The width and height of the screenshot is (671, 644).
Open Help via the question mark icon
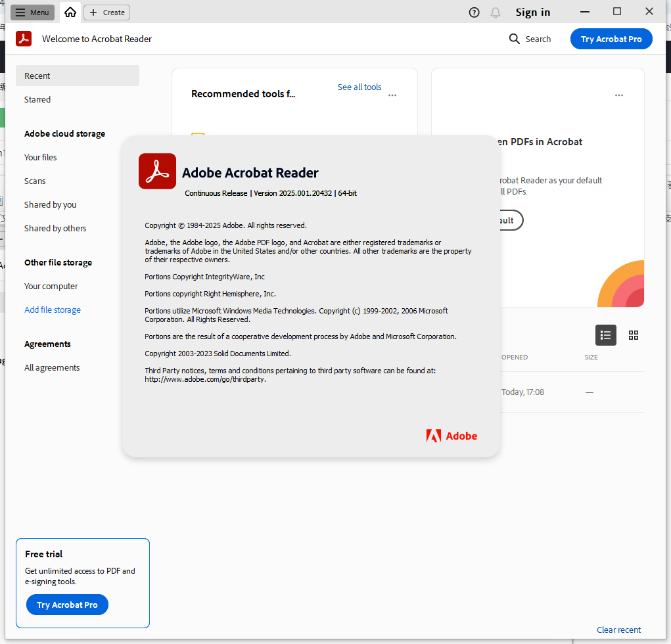(x=474, y=12)
